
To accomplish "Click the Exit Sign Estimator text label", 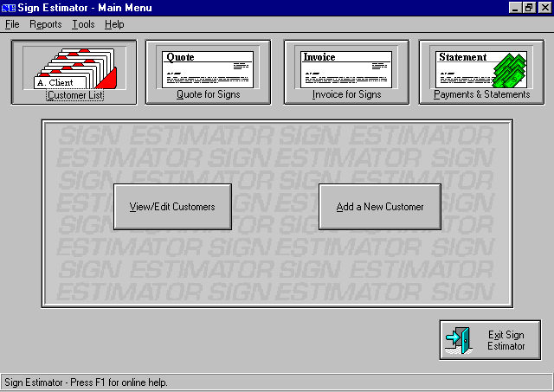I will 506,340.
